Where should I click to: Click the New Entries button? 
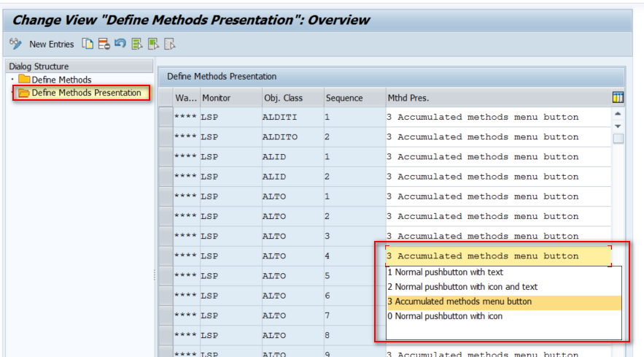click(51, 44)
